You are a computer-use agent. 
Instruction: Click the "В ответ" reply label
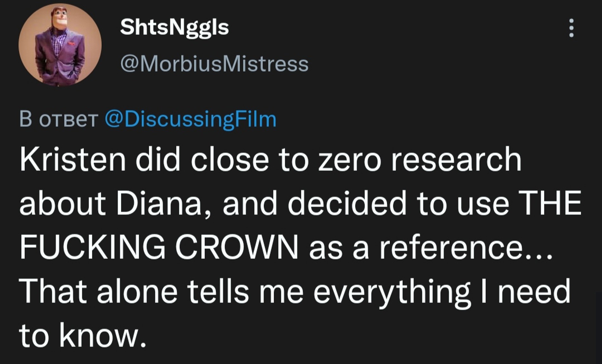[x=58, y=120]
